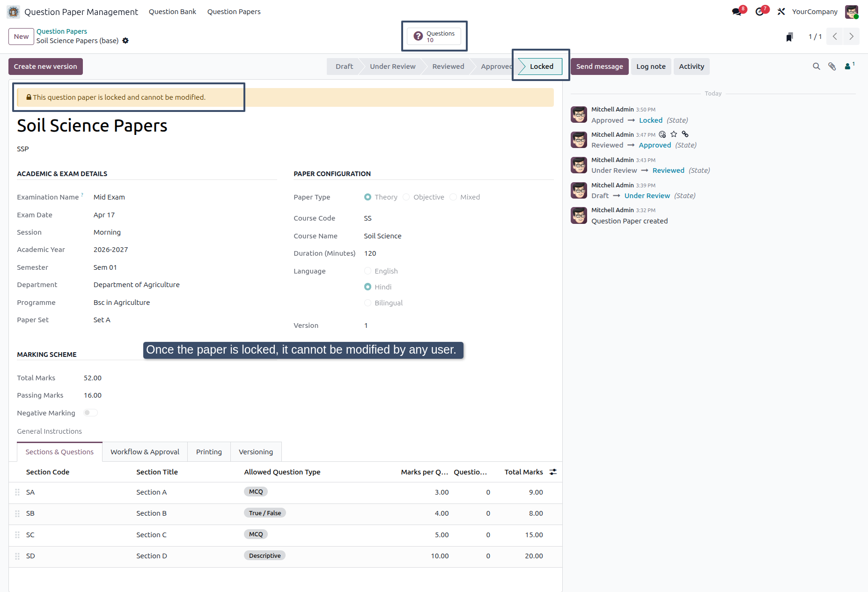Viewport: 868px width, 592px height.
Task: Click Log note button
Action: [651, 67]
